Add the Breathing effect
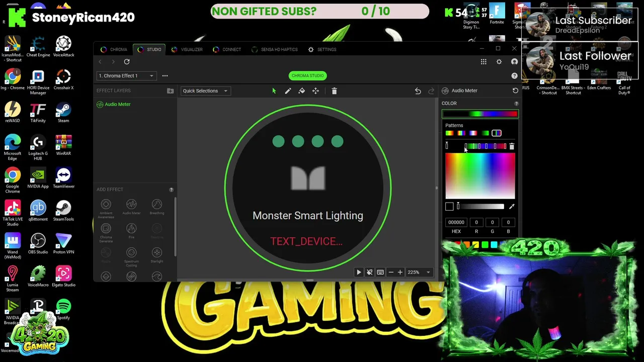The height and width of the screenshot is (362, 644). pos(157,207)
